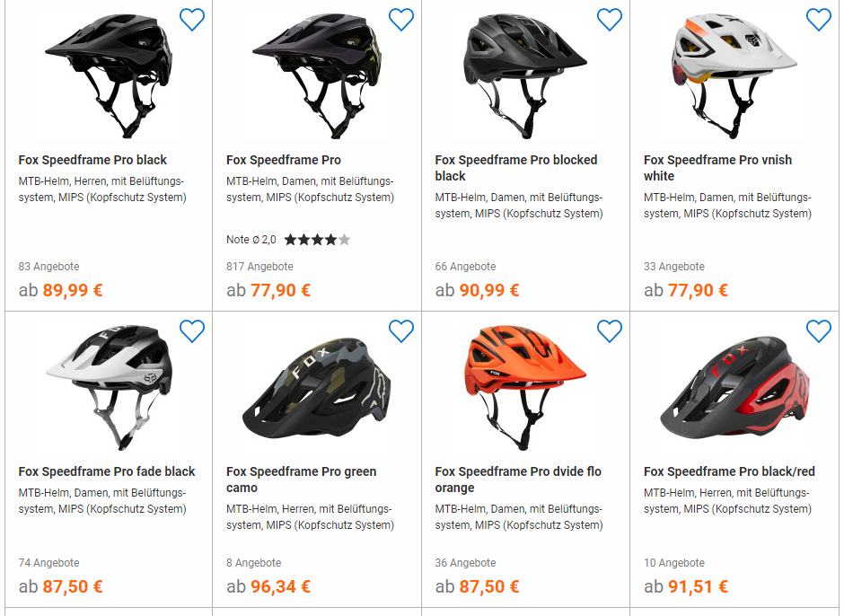View the 817 Angebote offers
The height and width of the screenshot is (616, 844).
[x=259, y=267]
